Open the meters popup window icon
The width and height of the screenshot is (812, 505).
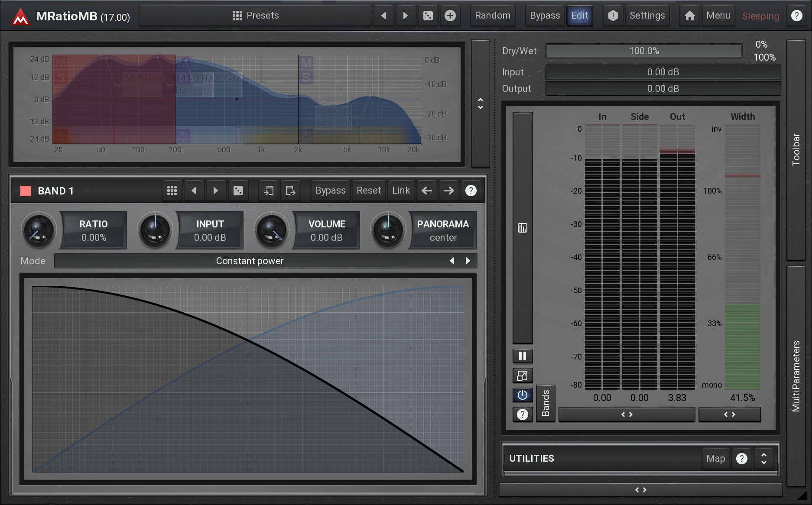[523, 376]
